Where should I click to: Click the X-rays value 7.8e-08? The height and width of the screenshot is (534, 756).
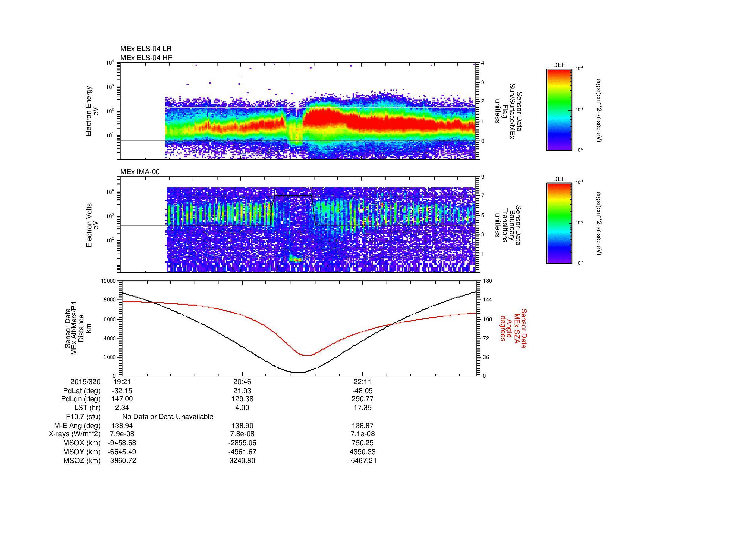(242, 434)
